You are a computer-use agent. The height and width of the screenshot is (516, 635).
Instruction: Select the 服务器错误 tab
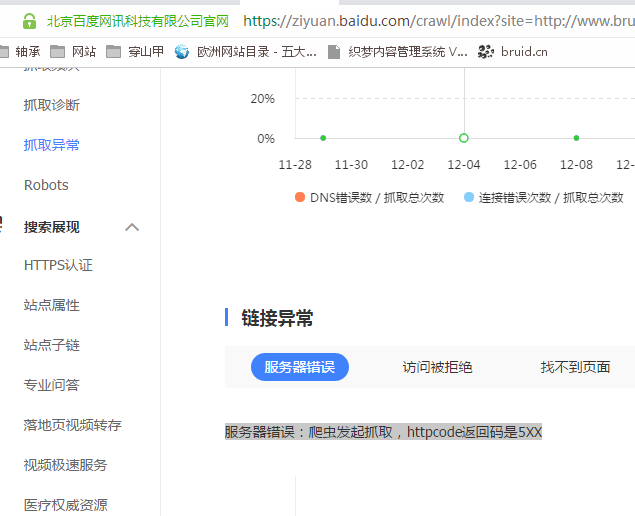(x=300, y=367)
